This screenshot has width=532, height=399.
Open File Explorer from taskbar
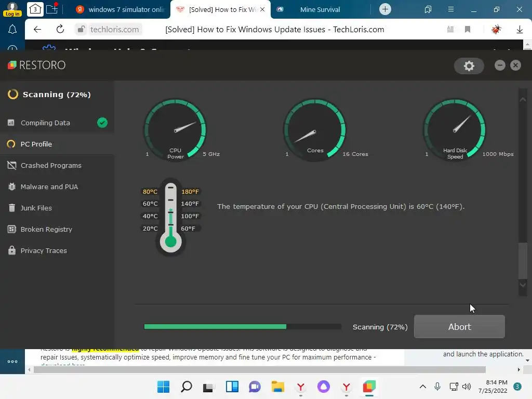coord(277,387)
